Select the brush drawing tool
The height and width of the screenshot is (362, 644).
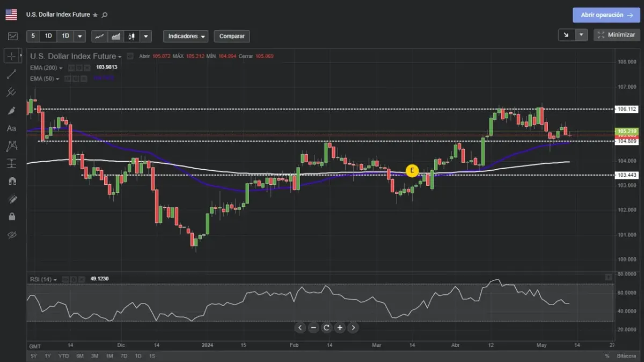[x=12, y=111]
